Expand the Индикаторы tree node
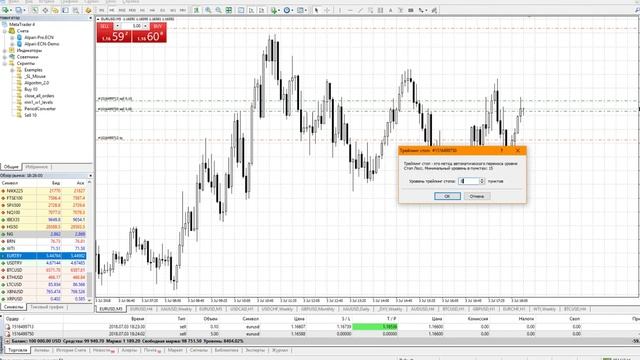The height and width of the screenshot is (360, 640). (x=5, y=51)
